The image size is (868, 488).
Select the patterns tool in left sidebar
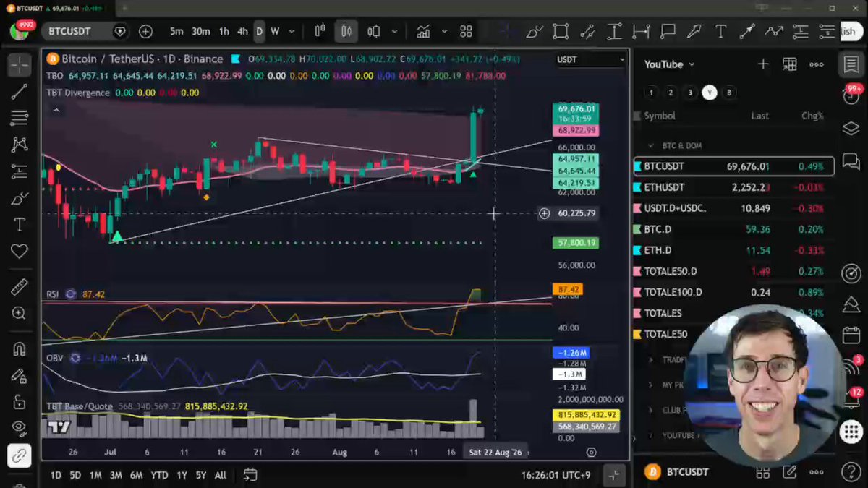coord(19,144)
